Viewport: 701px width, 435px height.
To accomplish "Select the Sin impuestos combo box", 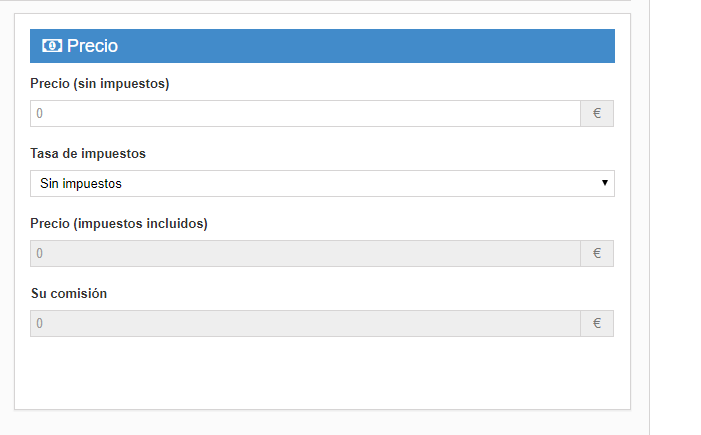I will 322,184.
